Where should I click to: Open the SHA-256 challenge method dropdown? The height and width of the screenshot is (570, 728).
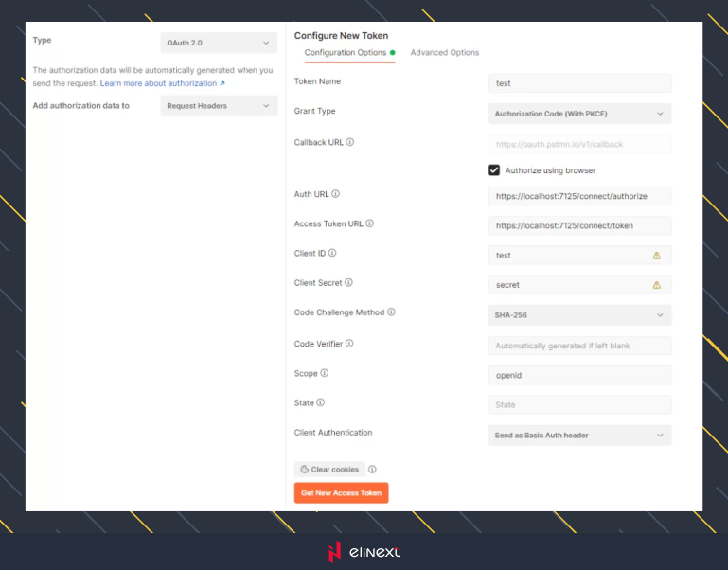(x=579, y=315)
